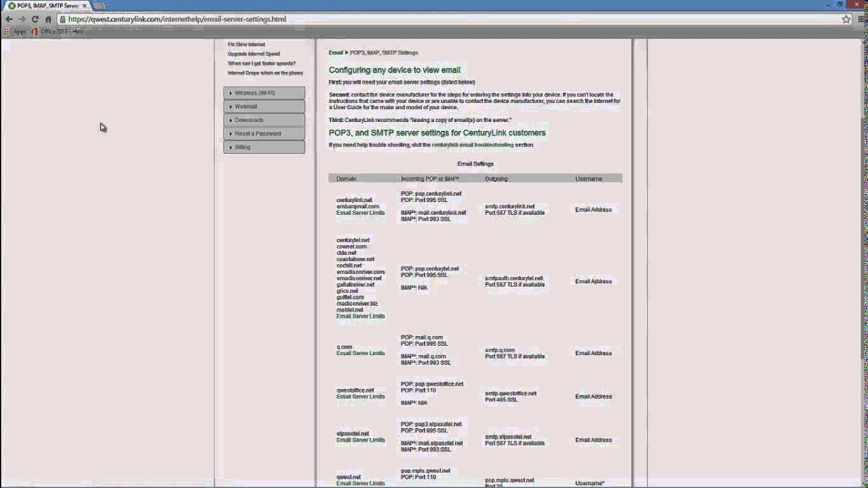Open Email Server Limits under q.com
The image size is (868, 488).
pos(360,353)
